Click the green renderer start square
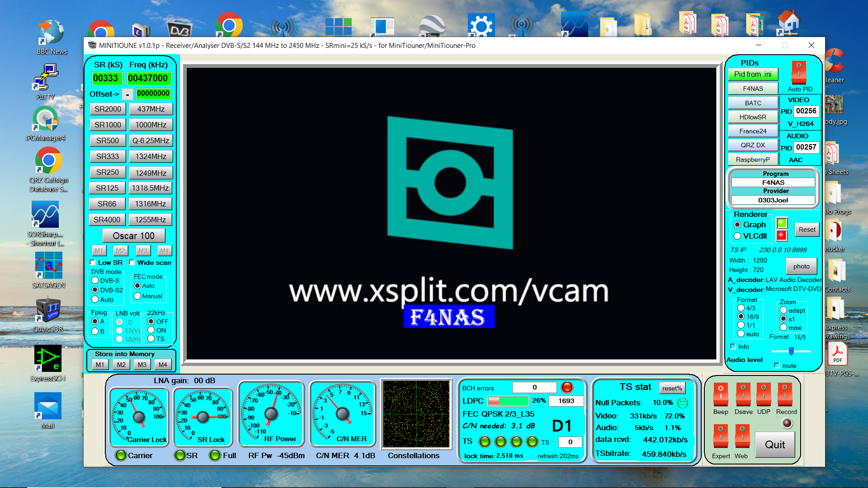This screenshot has height=488, width=868. [782, 223]
